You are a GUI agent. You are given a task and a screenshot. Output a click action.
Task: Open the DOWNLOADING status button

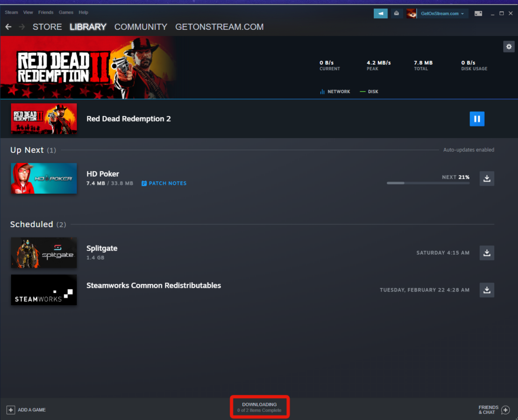(x=260, y=407)
